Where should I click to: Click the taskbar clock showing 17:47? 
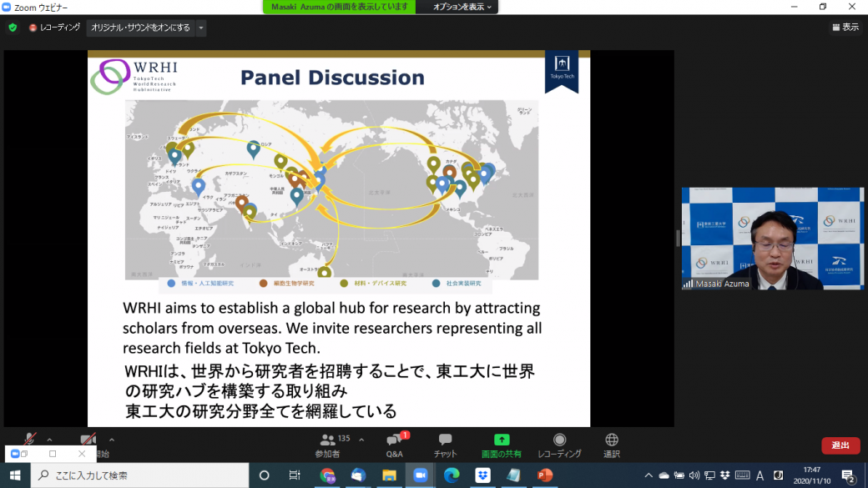point(812,475)
